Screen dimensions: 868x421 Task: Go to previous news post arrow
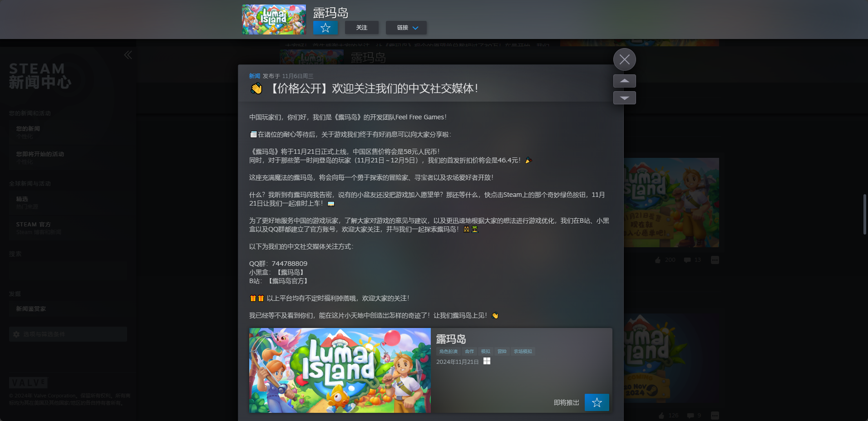pos(625,81)
